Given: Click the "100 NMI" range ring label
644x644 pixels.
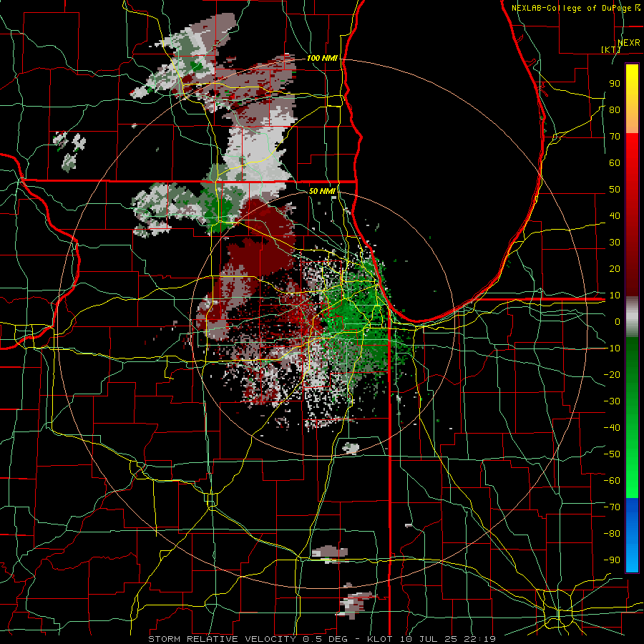Looking at the screenshot, I should tap(321, 58).
